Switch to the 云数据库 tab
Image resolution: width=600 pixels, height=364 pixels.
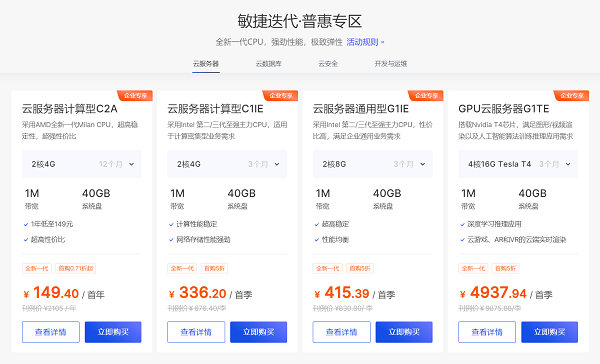coord(269,64)
